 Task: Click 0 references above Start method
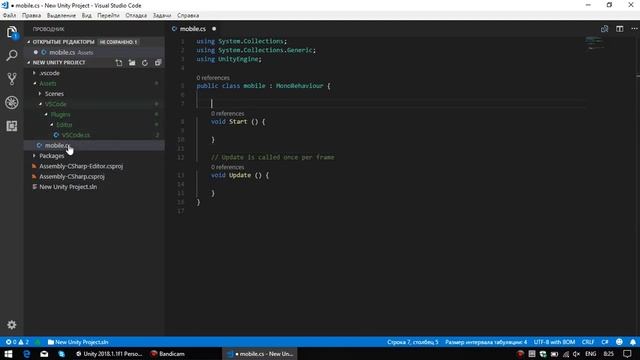[227, 113]
